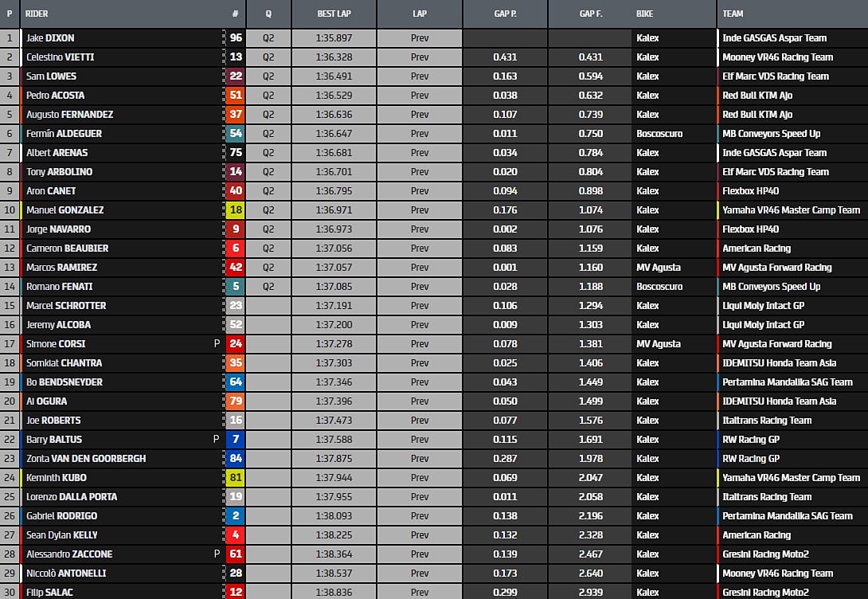Select Marcos Ramirez's MV Agusta bike cell
The height and width of the screenshot is (599, 868).
[659, 268]
